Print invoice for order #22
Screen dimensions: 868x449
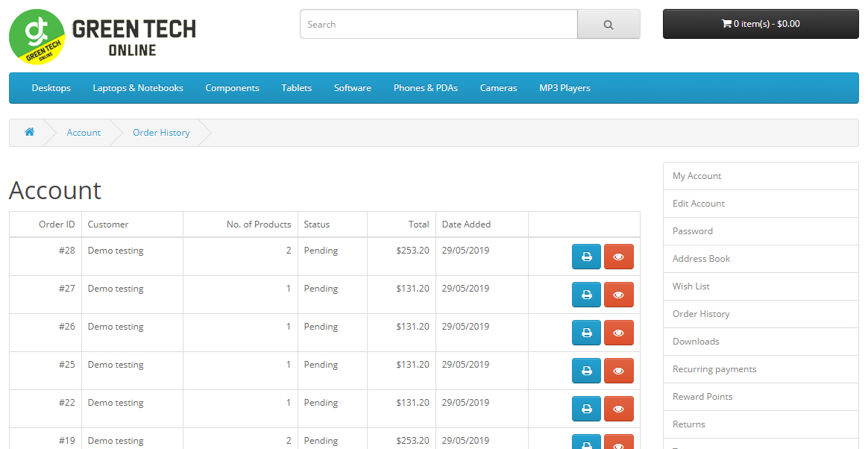click(586, 409)
